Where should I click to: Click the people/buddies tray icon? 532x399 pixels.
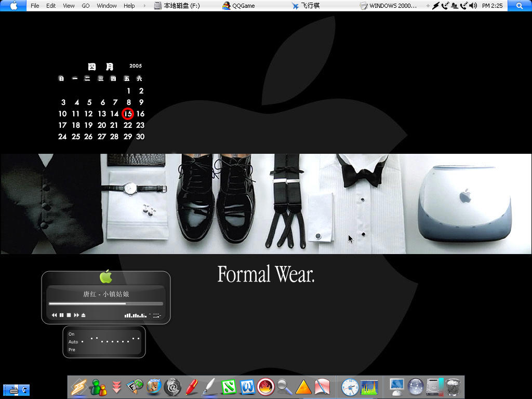(454, 6)
